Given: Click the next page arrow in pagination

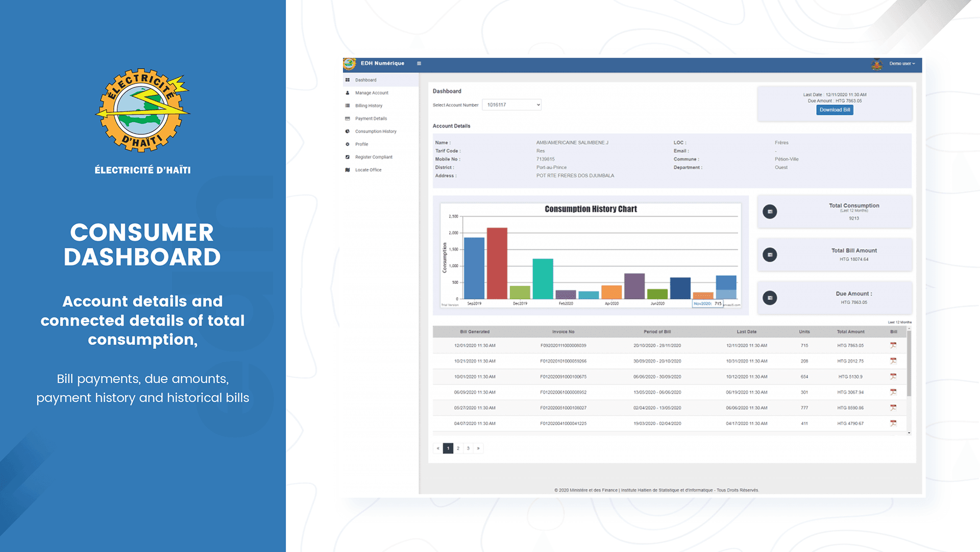Looking at the screenshot, I should [478, 448].
